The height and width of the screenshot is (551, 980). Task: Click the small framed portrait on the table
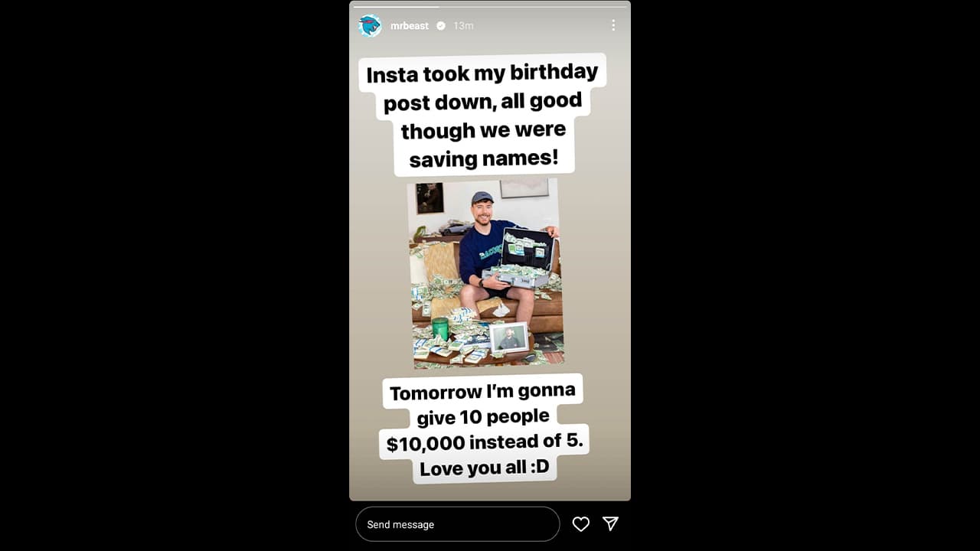[x=508, y=337]
